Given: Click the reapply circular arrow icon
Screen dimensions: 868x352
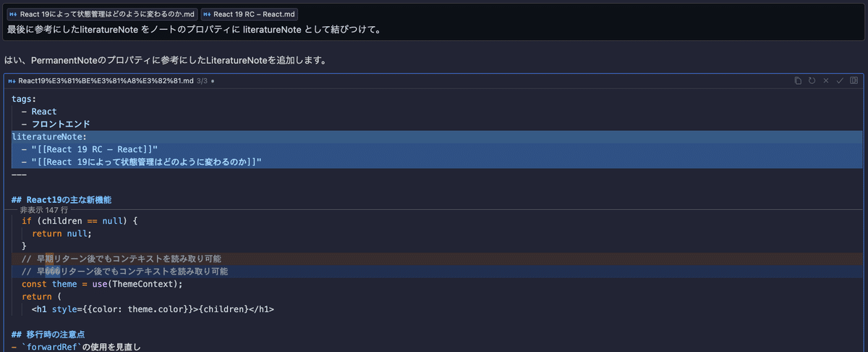Looking at the screenshot, I should (812, 80).
